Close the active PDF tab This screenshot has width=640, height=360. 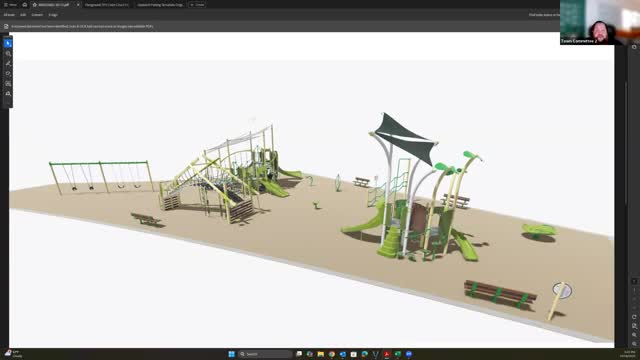pyautogui.click(x=78, y=5)
